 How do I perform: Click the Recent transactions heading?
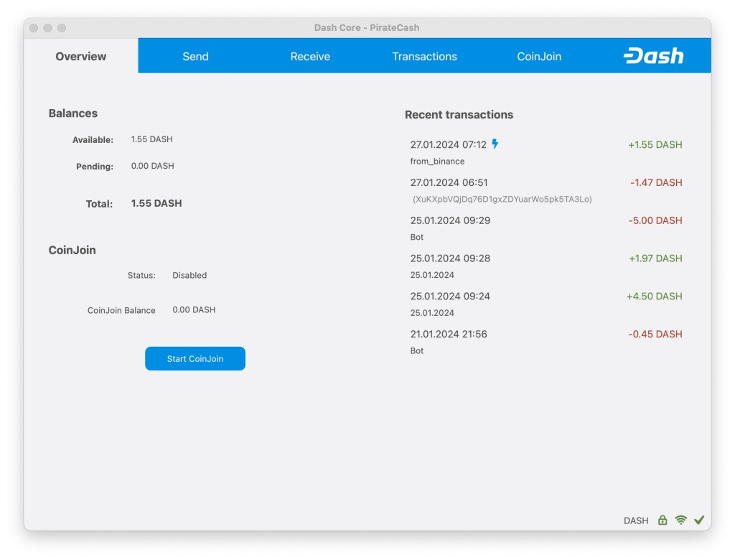tap(459, 114)
